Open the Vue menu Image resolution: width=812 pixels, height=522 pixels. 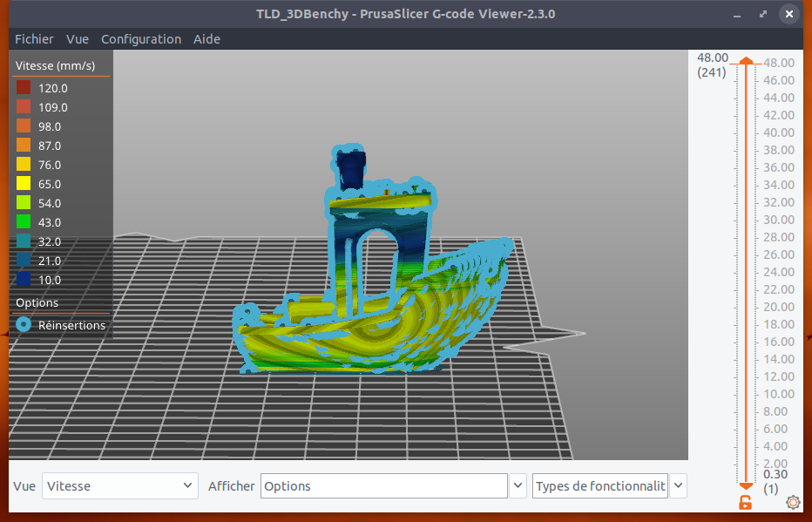78,39
